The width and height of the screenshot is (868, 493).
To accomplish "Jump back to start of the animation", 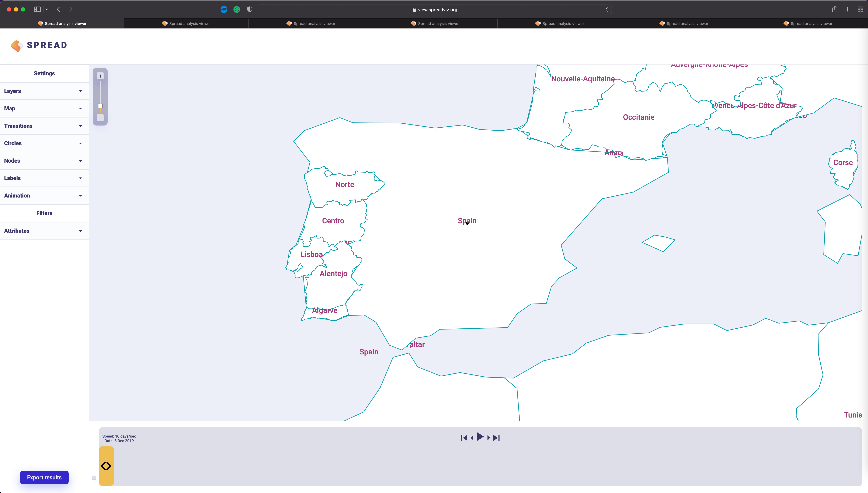I will (464, 437).
